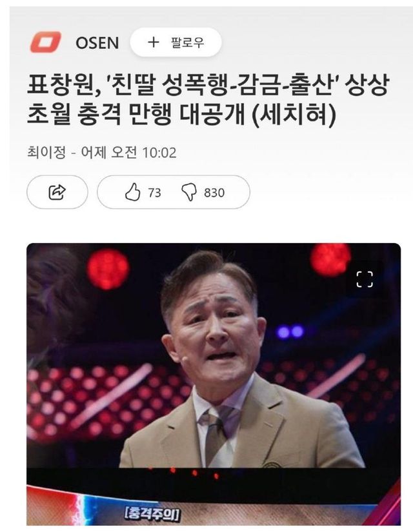Open the article photo of man in beige suit
The height and width of the screenshot is (532, 413).
pyautogui.click(x=214, y=384)
